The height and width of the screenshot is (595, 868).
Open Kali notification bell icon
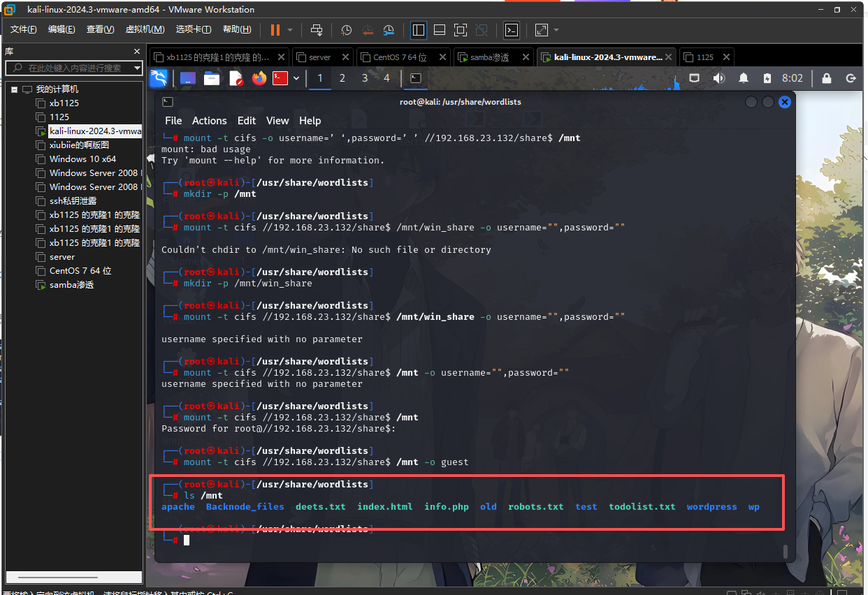pos(744,78)
